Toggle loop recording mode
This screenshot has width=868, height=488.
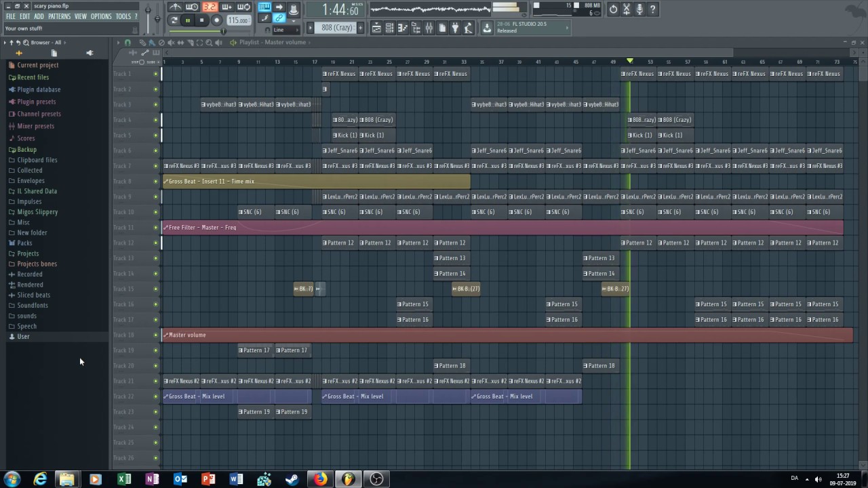coord(243,7)
